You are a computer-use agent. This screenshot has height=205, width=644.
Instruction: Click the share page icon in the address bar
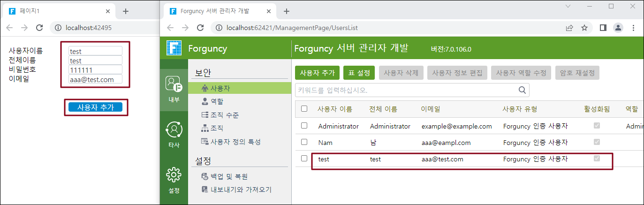pos(569,28)
